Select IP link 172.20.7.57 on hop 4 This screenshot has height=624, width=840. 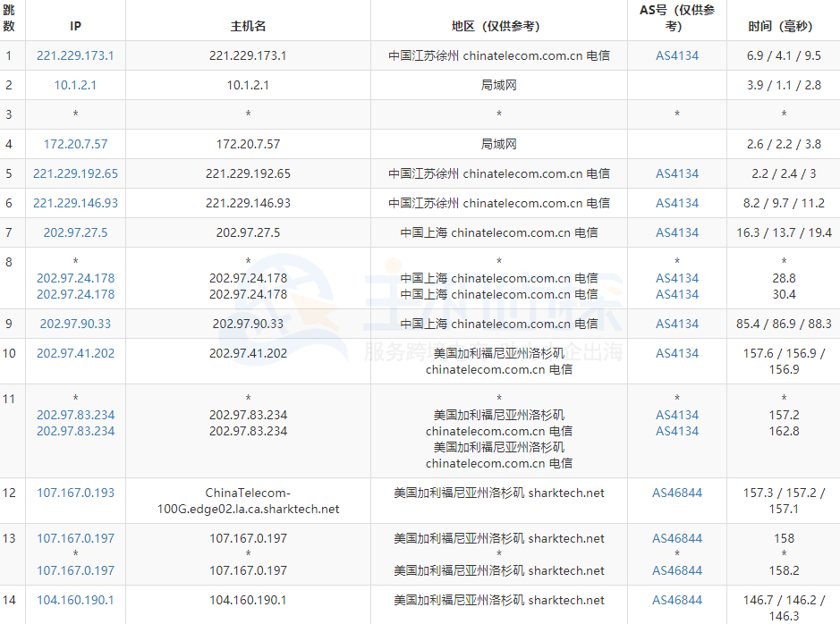tap(75, 143)
